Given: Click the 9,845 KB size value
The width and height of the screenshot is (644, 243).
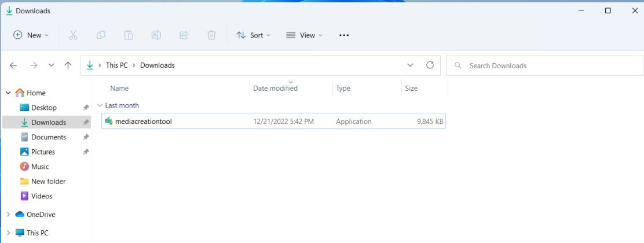Looking at the screenshot, I should pos(430,122).
